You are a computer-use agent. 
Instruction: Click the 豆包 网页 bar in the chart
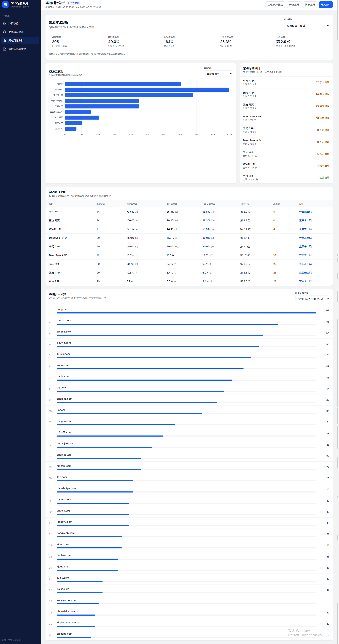tap(147, 90)
